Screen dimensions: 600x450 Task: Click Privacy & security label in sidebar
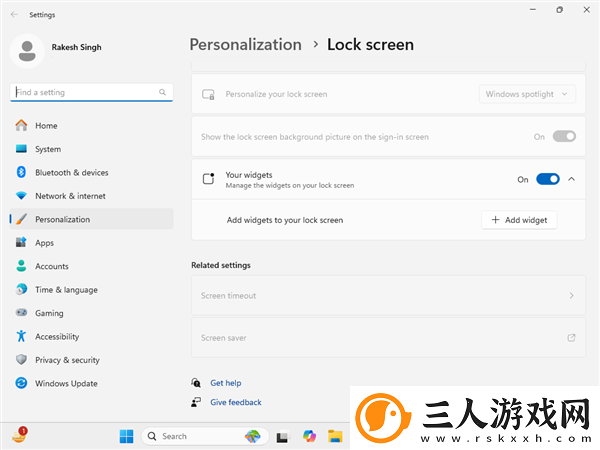click(67, 360)
